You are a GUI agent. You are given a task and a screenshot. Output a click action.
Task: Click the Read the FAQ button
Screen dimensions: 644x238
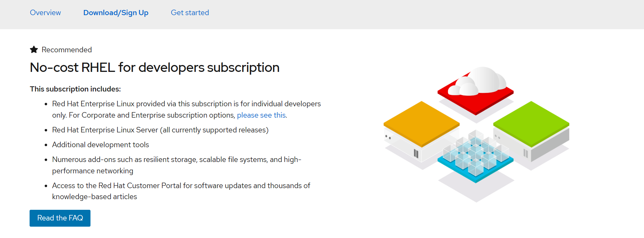click(x=60, y=218)
